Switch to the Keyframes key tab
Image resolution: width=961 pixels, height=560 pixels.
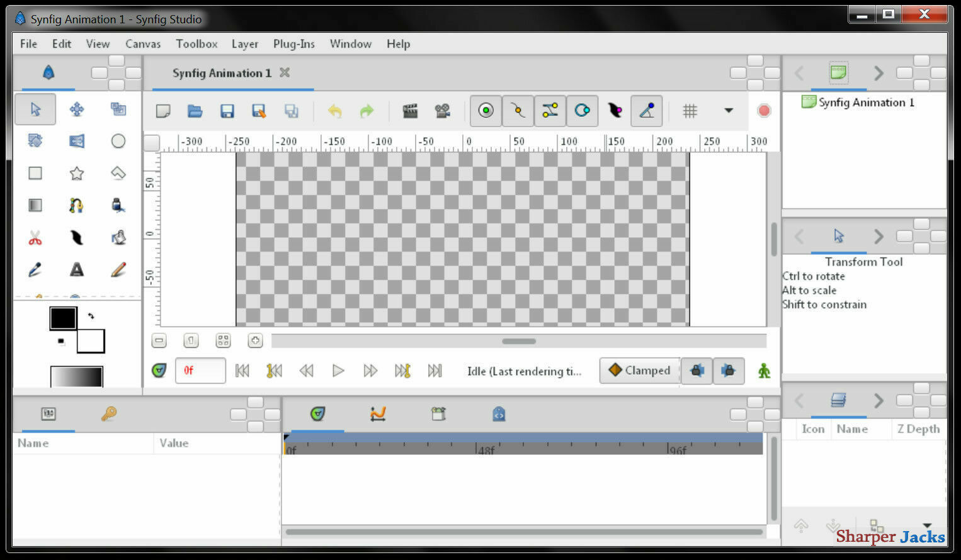pyautogui.click(x=108, y=413)
